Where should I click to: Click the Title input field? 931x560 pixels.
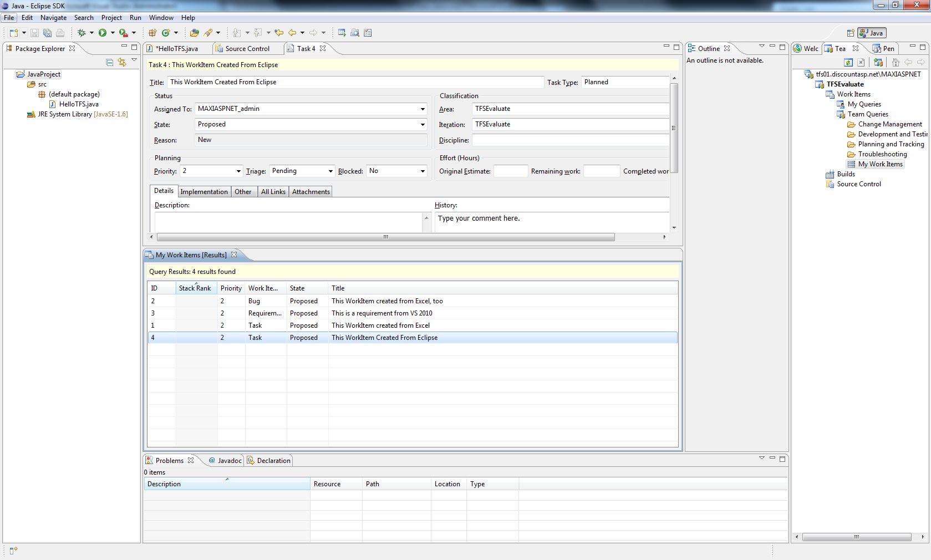click(355, 82)
